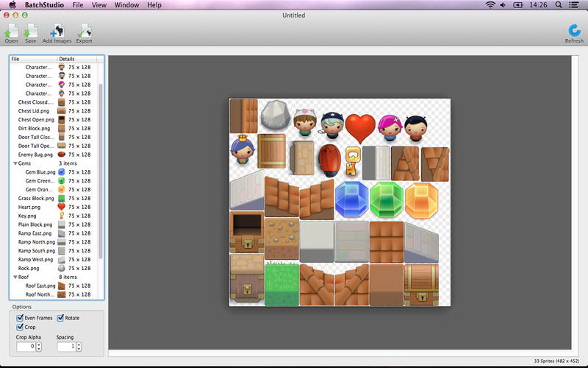Uncheck the Crop checkbox
Image resolution: width=588 pixels, height=368 pixels.
pos(21,327)
